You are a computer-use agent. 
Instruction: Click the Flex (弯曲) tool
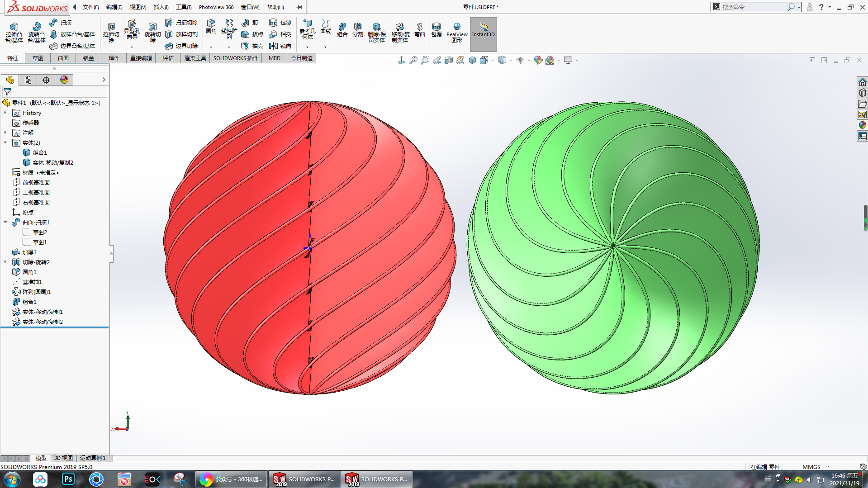click(x=420, y=29)
